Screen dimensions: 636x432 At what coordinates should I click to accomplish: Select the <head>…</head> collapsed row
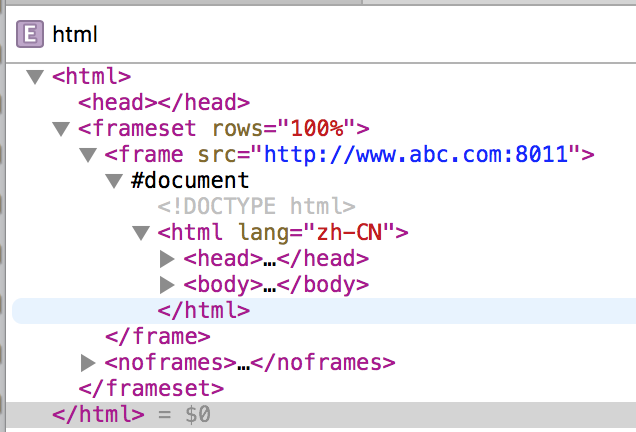276,259
